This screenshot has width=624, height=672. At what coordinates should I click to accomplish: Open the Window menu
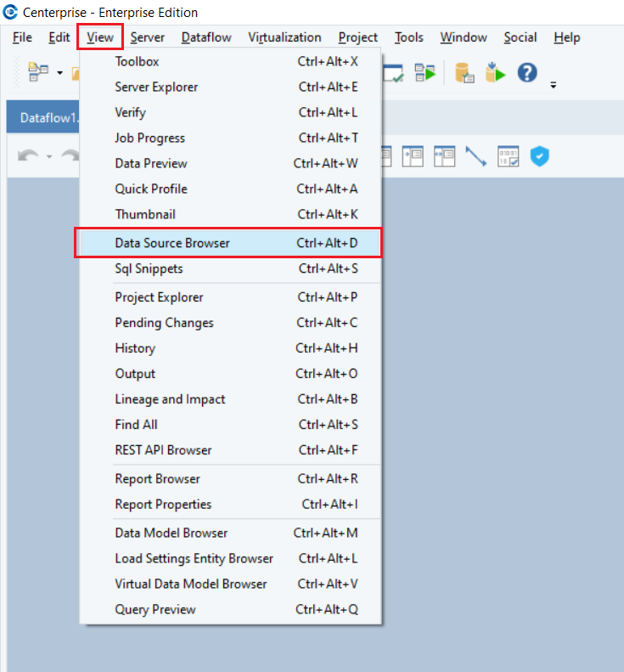[464, 37]
